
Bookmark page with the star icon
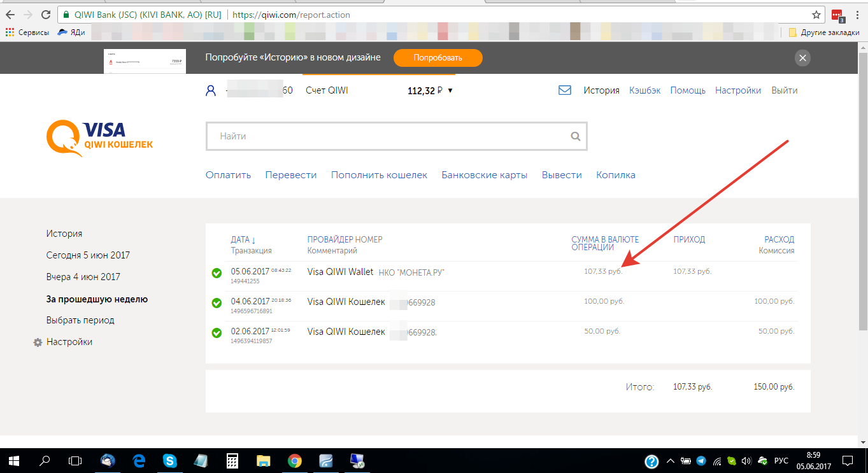(816, 15)
